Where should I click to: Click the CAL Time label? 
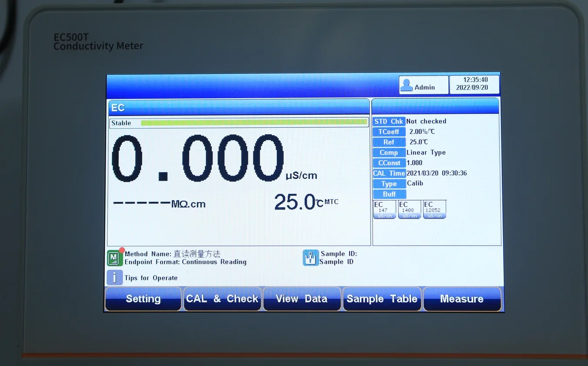389,173
